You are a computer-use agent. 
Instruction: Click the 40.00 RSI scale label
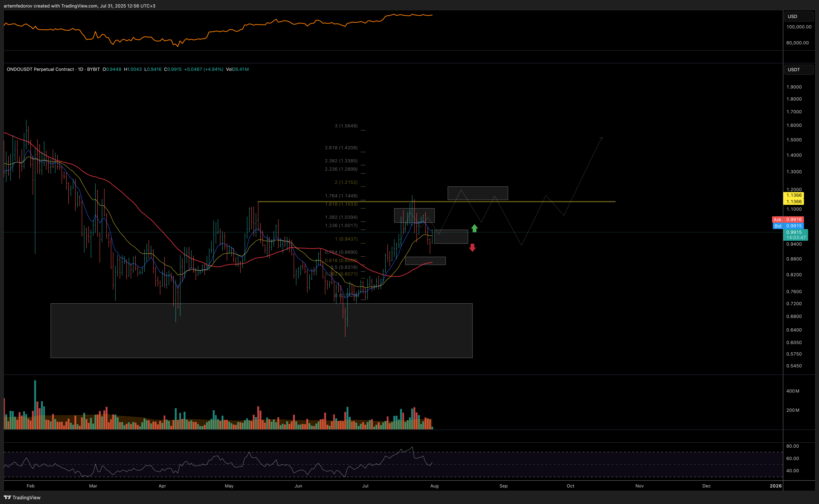tap(792, 471)
